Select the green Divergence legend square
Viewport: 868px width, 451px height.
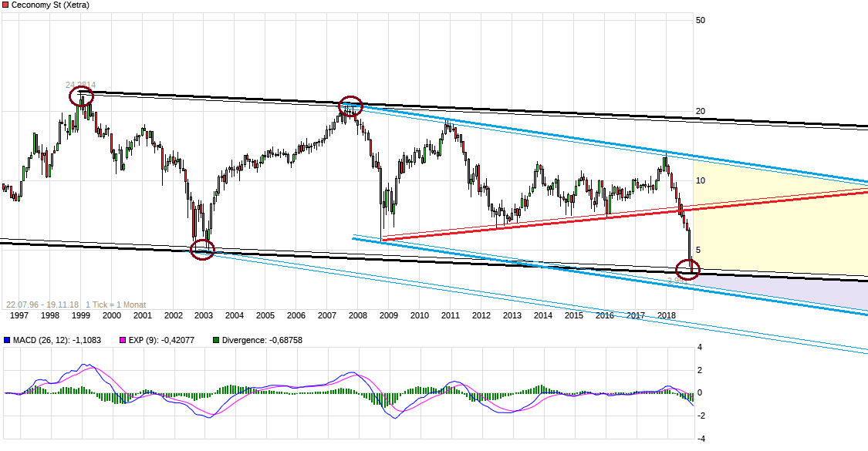click(x=216, y=339)
